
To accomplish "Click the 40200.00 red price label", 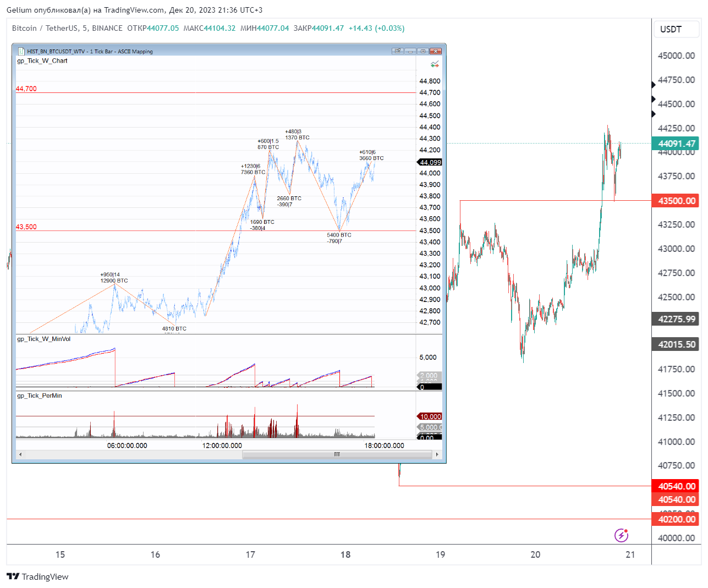I will click(x=676, y=519).
